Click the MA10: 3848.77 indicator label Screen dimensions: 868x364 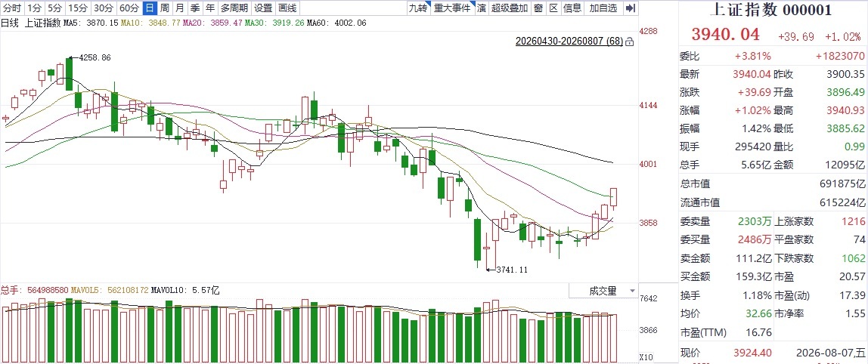pyautogui.click(x=151, y=23)
